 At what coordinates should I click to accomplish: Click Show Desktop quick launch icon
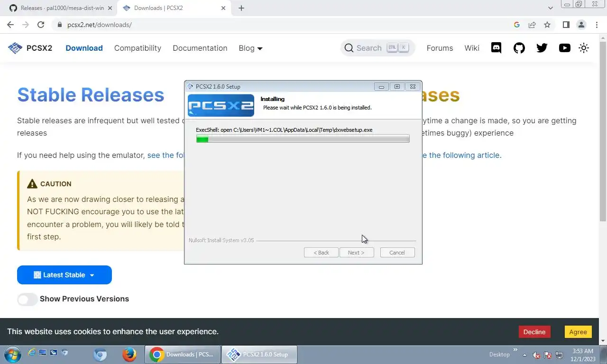[43, 353]
